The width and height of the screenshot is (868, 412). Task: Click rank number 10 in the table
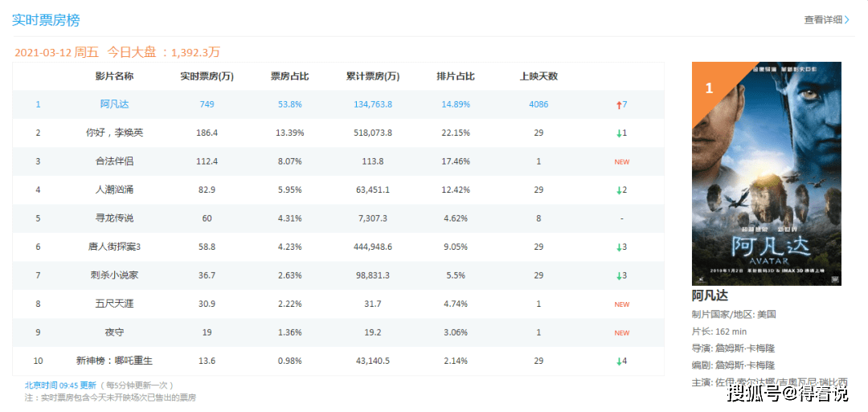click(x=39, y=361)
